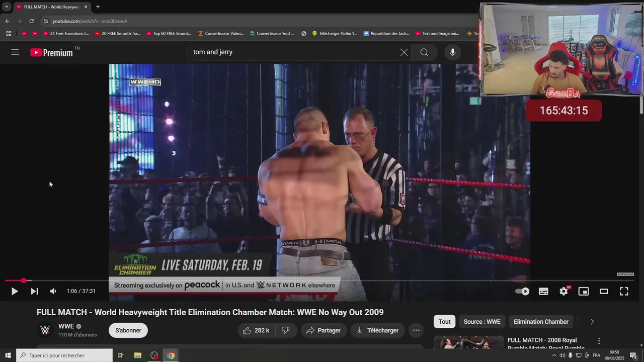
Task: Open 'Convertisseur YouT...' bookmark
Action: click(x=272, y=34)
